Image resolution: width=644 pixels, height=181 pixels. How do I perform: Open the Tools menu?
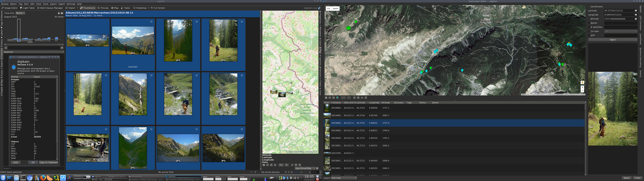point(46,4)
